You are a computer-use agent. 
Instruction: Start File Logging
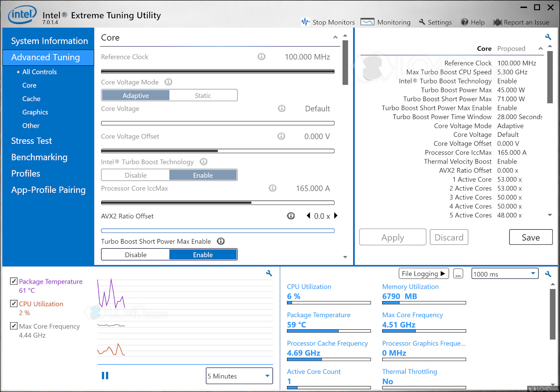pos(424,274)
